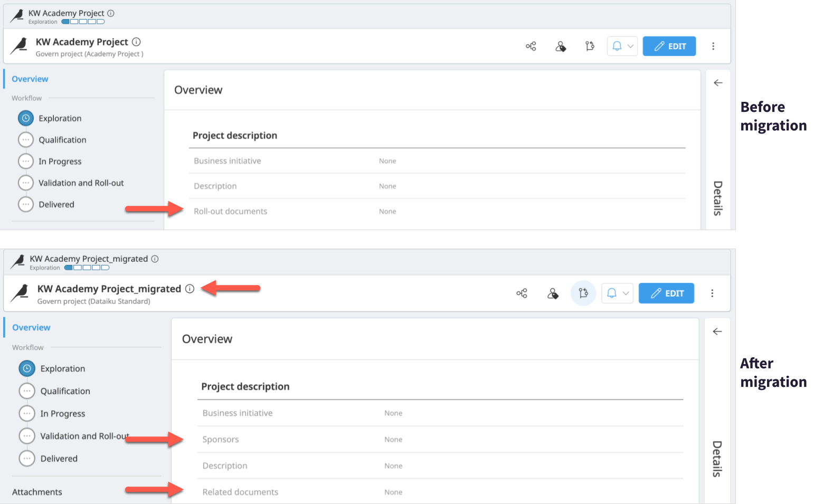Screen dimensions: 833x504
Task: Select Delivered step in before-migration sidebar
Action: coord(46,205)
